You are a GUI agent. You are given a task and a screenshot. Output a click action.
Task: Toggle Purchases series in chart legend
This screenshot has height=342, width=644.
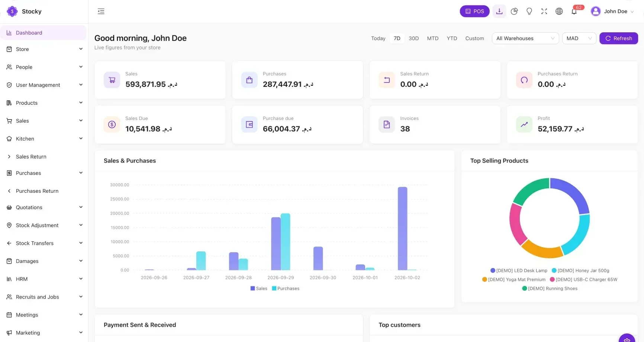(x=286, y=289)
